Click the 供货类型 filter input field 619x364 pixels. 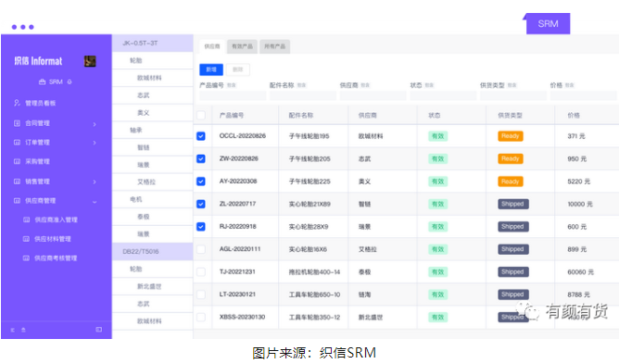click(513, 95)
